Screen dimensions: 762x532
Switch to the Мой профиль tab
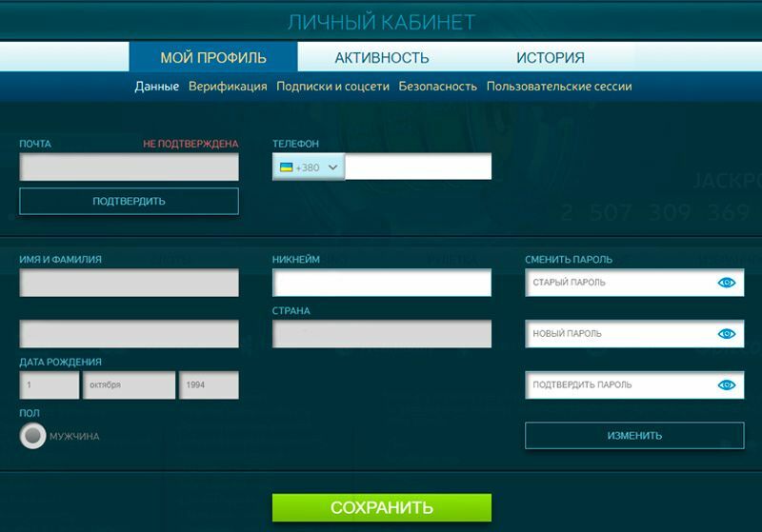213,57
